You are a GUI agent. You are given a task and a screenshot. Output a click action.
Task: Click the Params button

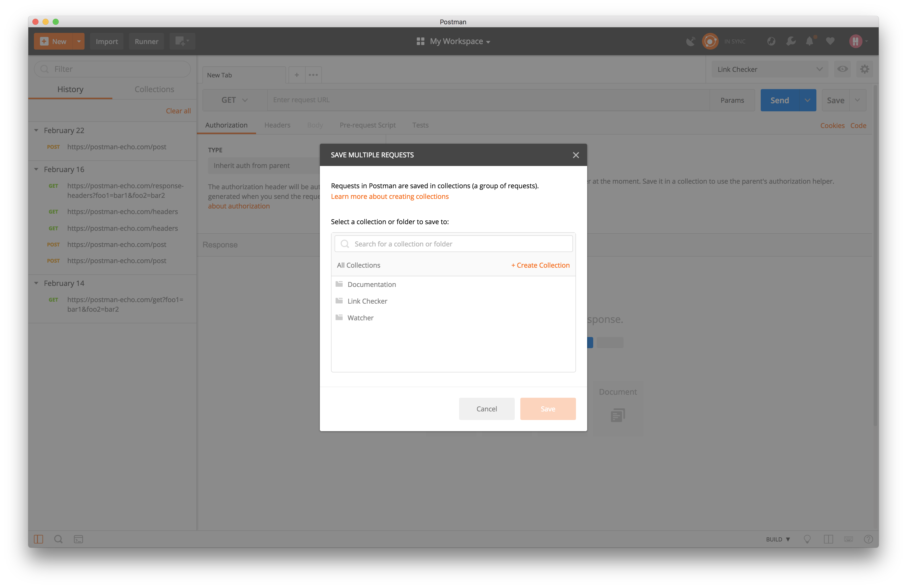(x=732, y=100)
